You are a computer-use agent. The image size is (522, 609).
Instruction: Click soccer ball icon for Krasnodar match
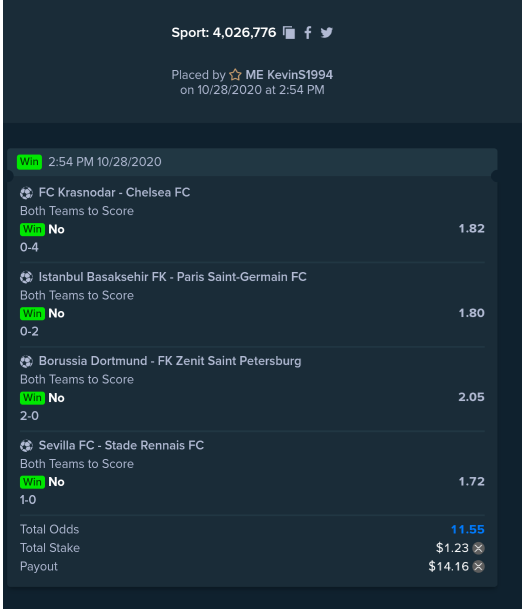coord(26,193)
